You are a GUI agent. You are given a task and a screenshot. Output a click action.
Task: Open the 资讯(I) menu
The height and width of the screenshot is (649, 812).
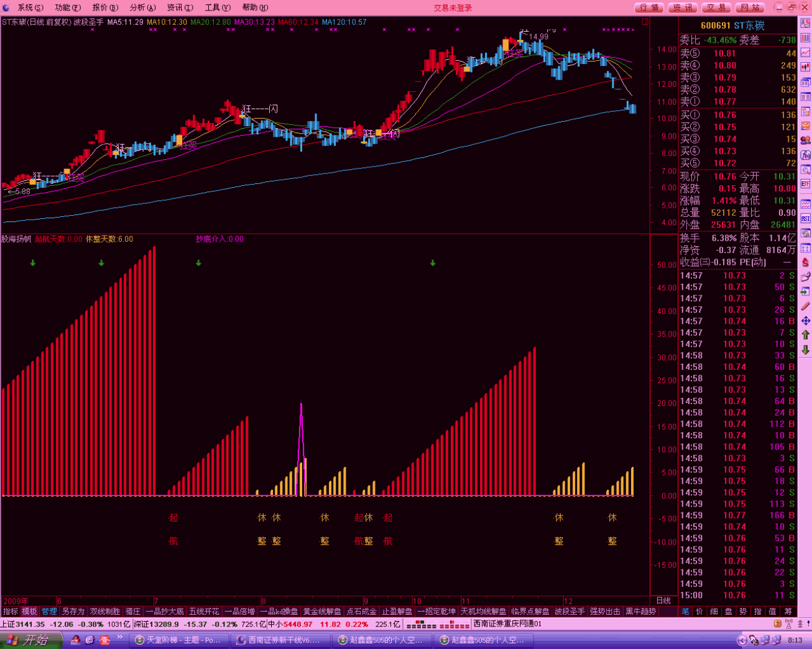[x=180, y=7]
